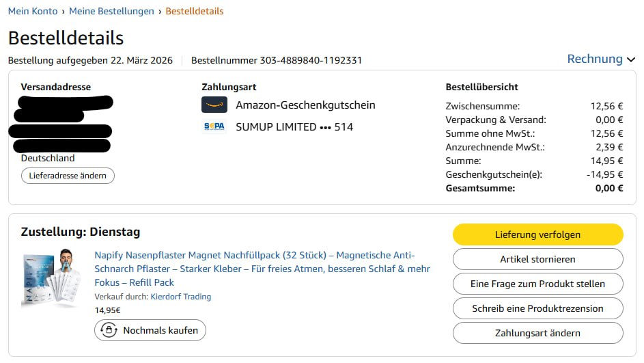Click the circular cart icon beside Nochmals kaufen

tap(109, 330)
